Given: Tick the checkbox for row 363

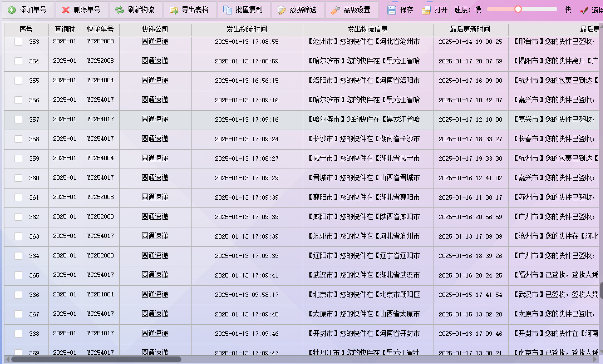Looking at the screenshot, I should pos(18,236).
